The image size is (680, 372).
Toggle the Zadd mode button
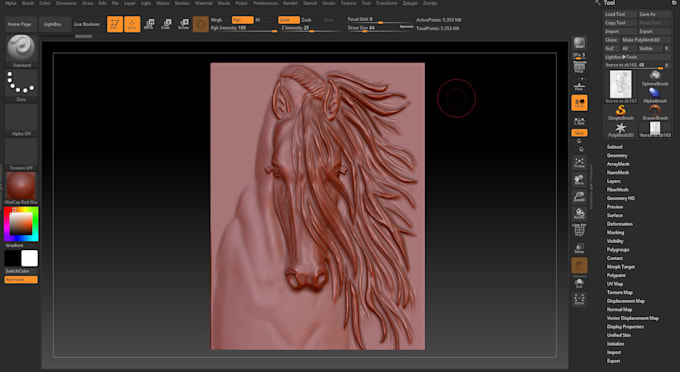(288, 20)
